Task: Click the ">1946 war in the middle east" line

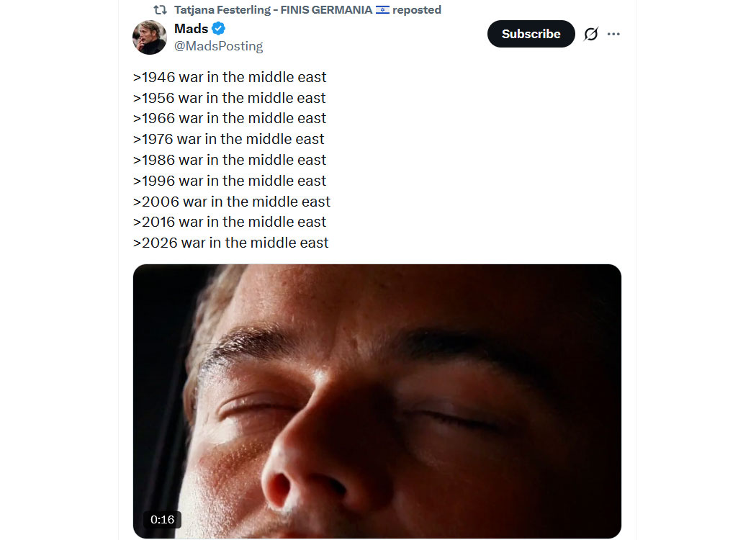Action: coord(230,77)
